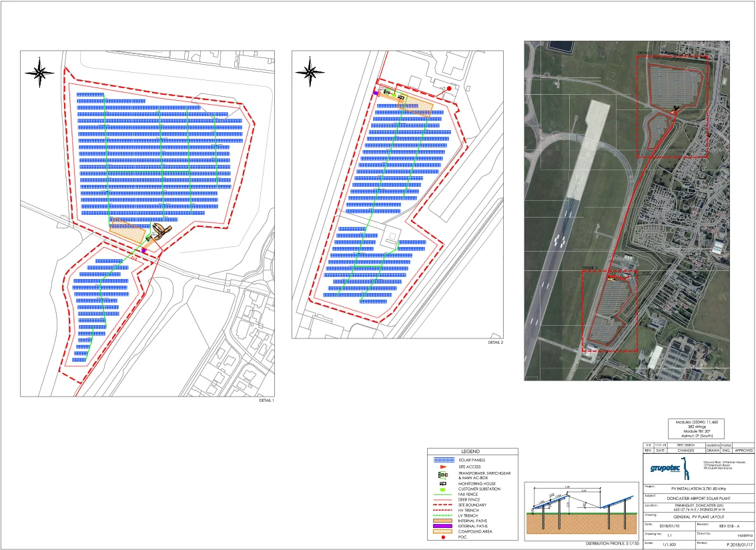Click the 'CHANGES' column header
Image resolution: width=756 pixels, height=550 pixels.
pos(686,451)
